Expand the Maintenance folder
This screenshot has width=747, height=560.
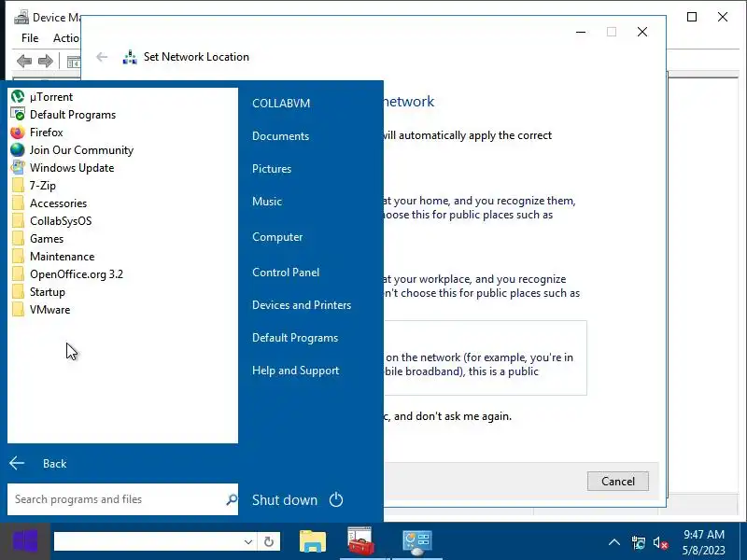[x=52, y=256]
